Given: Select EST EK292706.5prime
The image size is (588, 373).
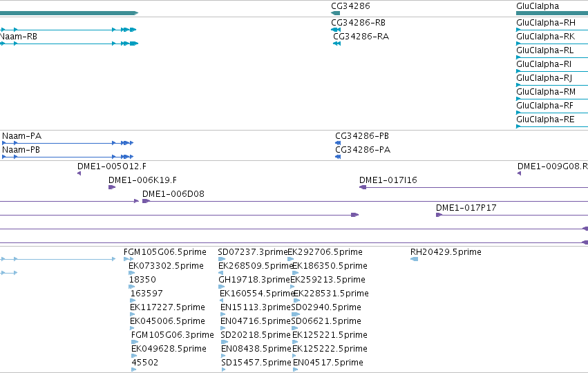Looking at the screenshot, I should pyautogui.click(x=325, y=252).
